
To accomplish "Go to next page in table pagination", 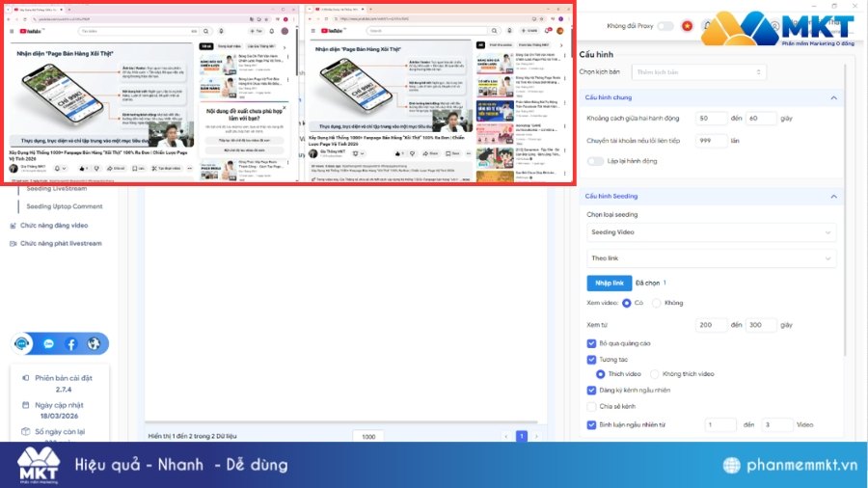I will 536,437.
